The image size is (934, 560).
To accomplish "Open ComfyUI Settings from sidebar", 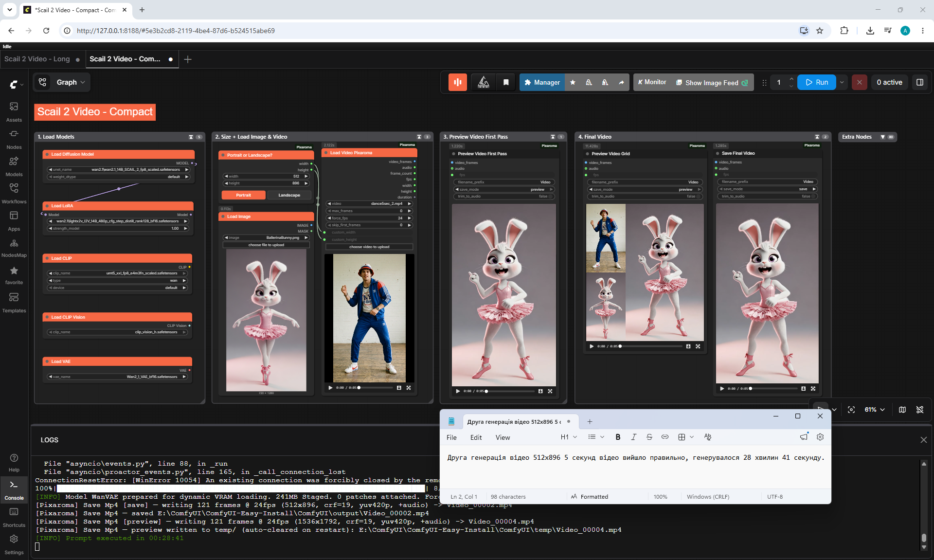I will [x=14, y=544].
